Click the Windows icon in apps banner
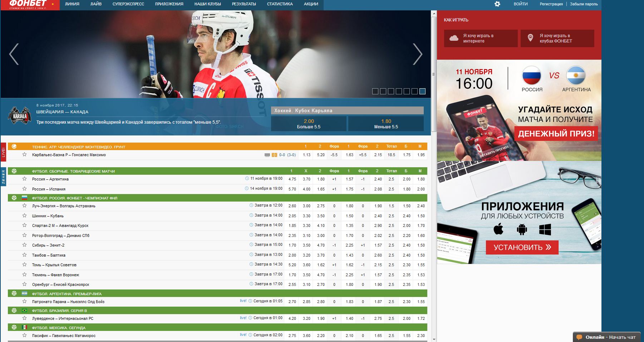This screenshot has width=644, height=342. (x=545, y=229)
